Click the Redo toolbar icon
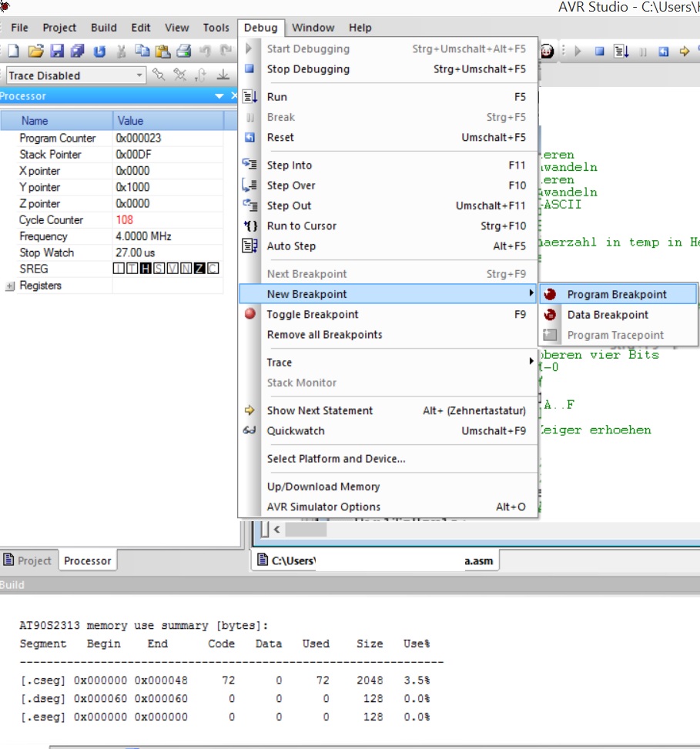The image size is (700, 749). 226,51
